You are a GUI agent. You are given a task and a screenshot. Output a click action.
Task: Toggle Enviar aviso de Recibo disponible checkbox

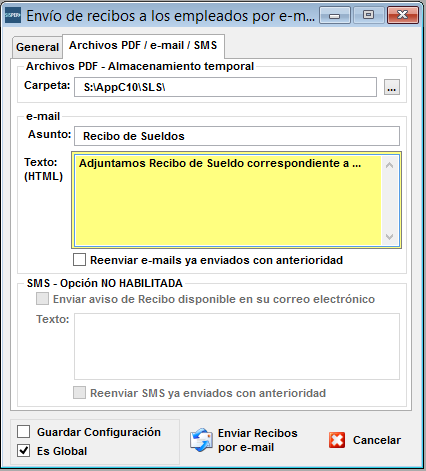[42, 299]
